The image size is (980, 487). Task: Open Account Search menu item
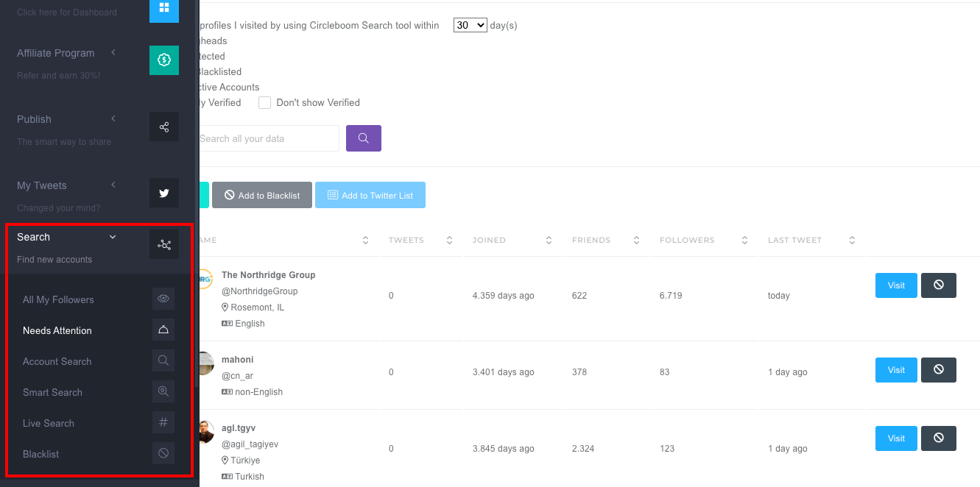57,361
